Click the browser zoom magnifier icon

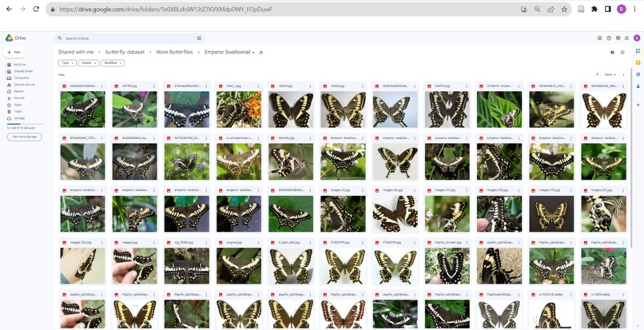click(x=537, y=9)
